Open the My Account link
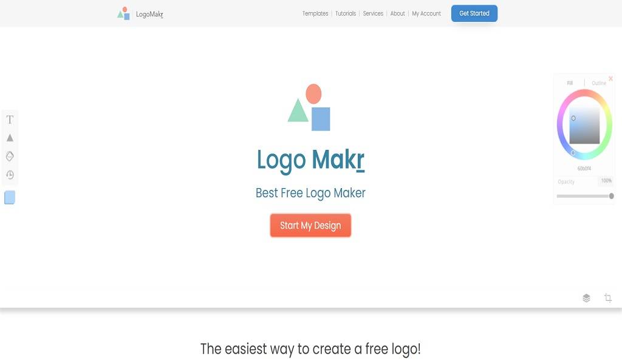The height and width of the screenshot is (364, 622). click(x=426, y=13)
